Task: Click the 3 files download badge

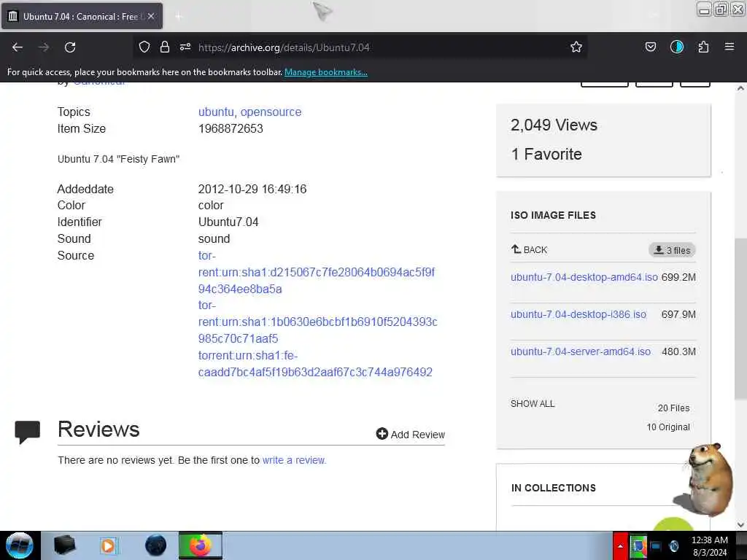Action: (x=672, y=250)
